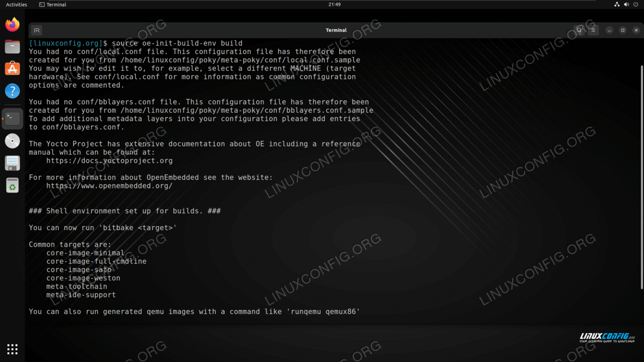The image size is (644, 362).
Task: Open Ubuntu Software from the dock
Action: coord(12,69)
